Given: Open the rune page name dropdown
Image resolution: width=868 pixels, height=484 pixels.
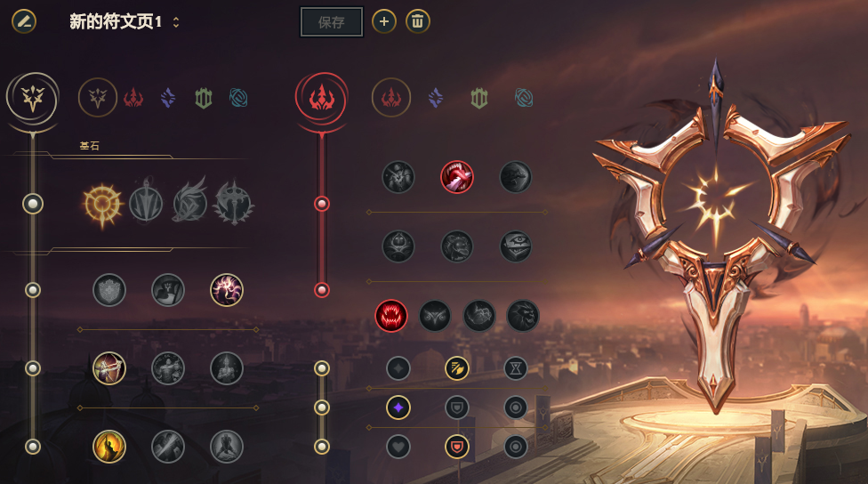Looking at the screenshot, I should (x=176, y=22).
